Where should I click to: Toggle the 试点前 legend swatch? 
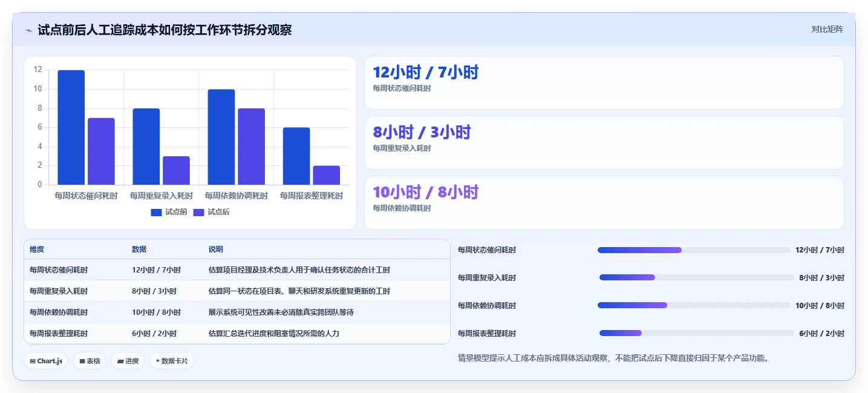coord(157,212)
